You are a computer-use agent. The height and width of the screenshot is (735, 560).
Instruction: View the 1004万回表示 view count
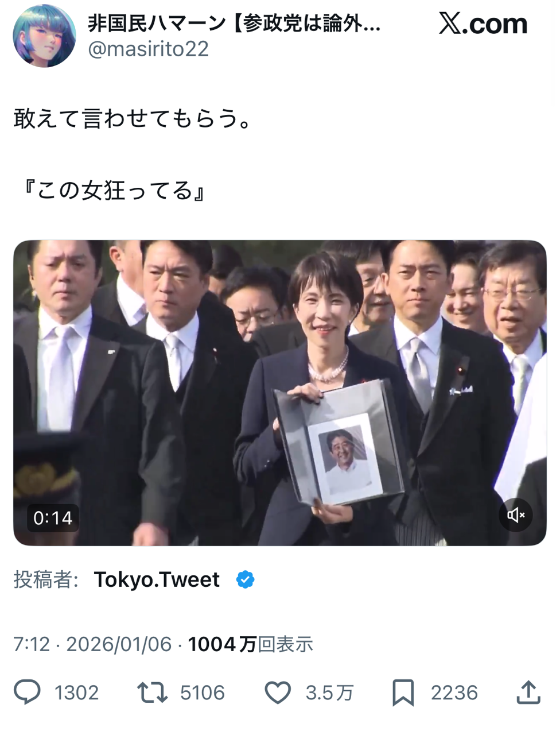[x=251, y=644]
